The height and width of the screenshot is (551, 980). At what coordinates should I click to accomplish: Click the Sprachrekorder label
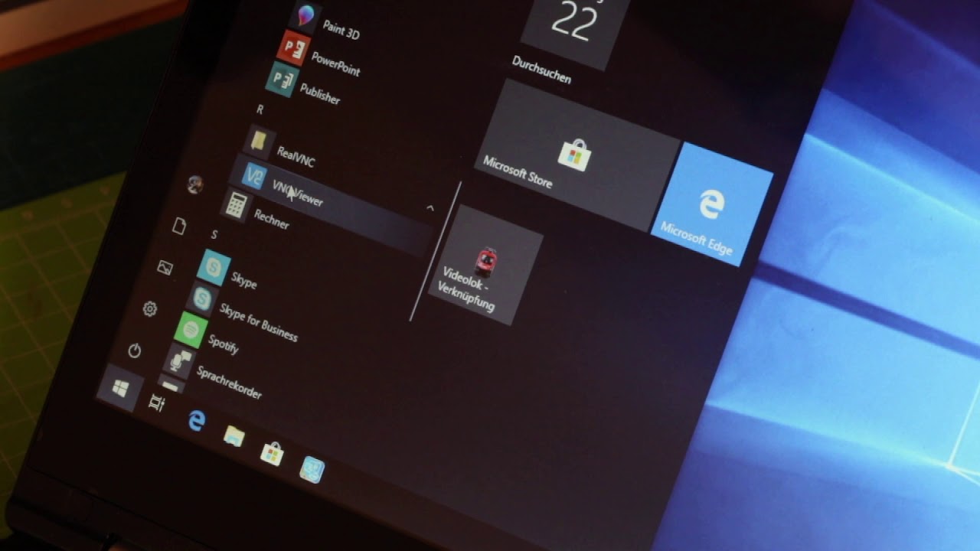click(x=229, y=383)
